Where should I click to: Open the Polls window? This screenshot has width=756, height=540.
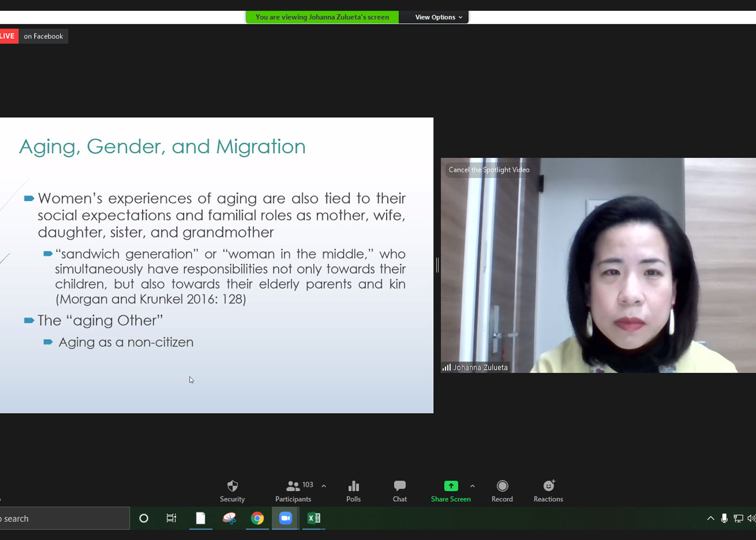(x=353, y=491)
